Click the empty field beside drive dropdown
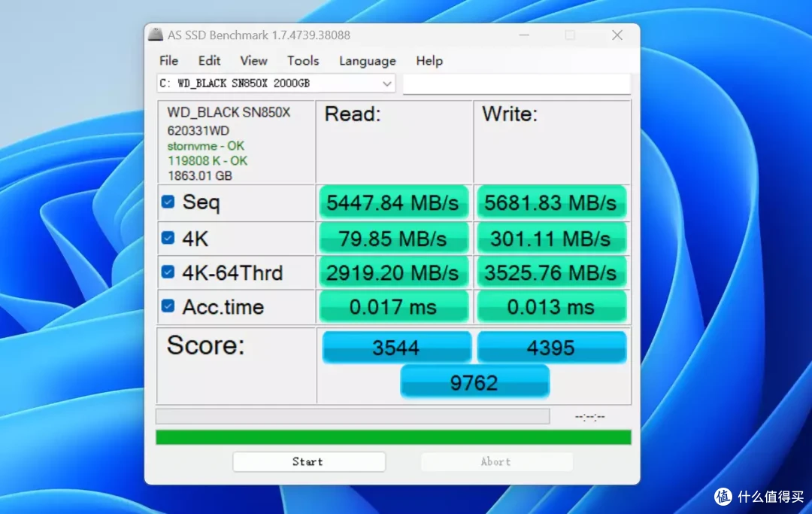The width and height of the screenshot is (812, 514). tap(517, 84)
